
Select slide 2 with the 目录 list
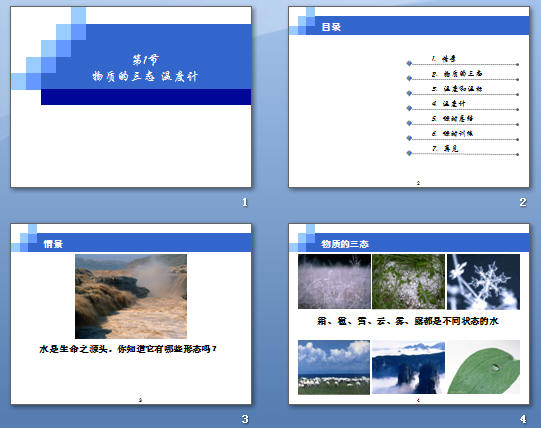tap(409, 97)
